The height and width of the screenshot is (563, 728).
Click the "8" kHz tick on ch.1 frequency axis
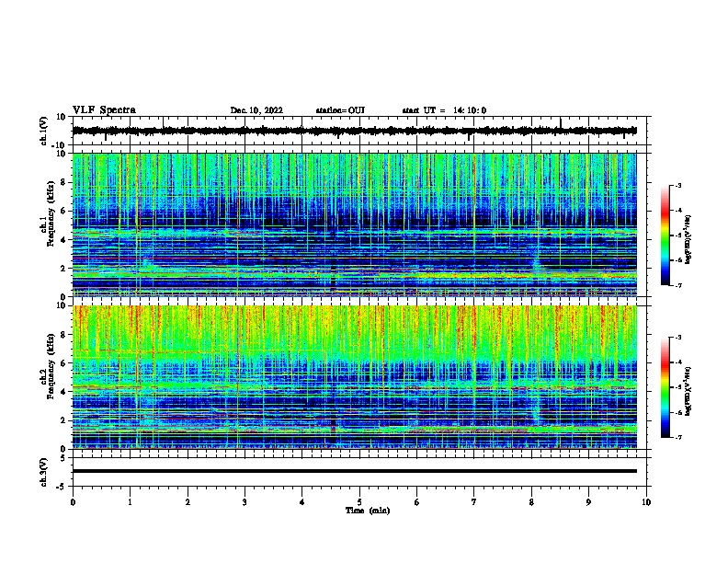[64, 182]
